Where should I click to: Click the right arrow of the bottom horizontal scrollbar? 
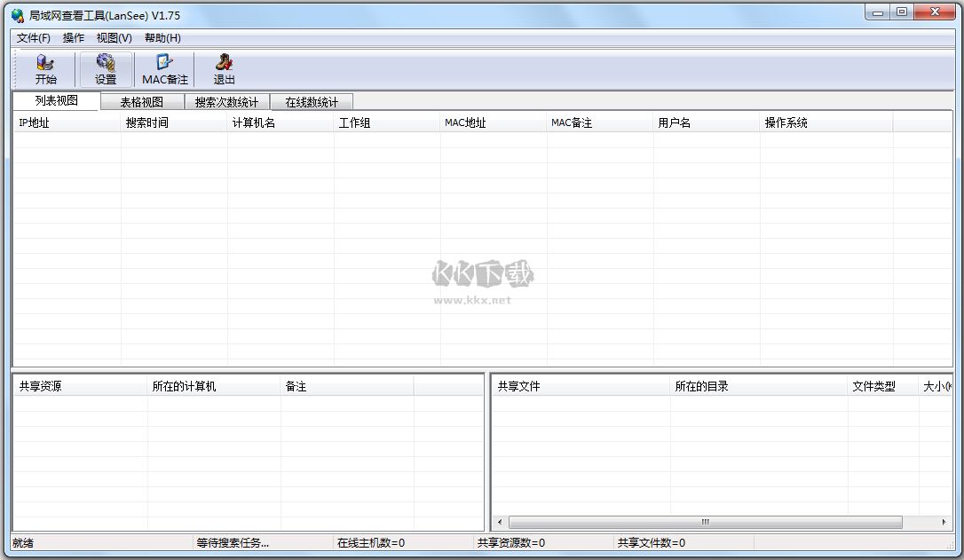(944, 523)
